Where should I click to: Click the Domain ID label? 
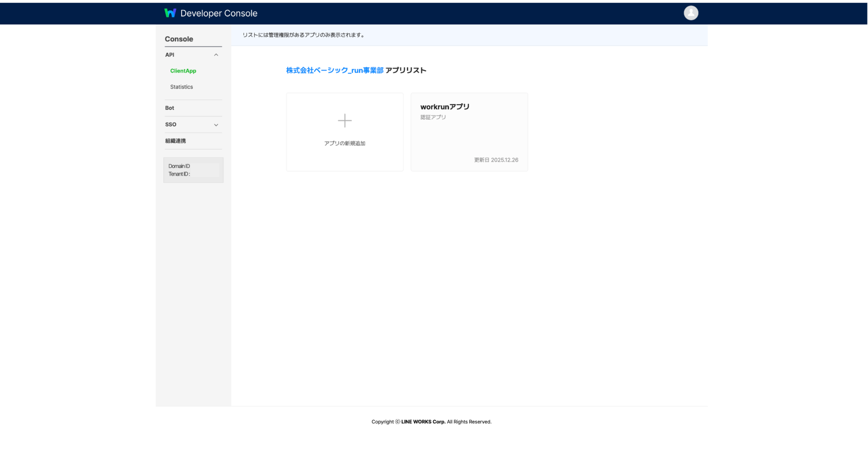[179, 166]
